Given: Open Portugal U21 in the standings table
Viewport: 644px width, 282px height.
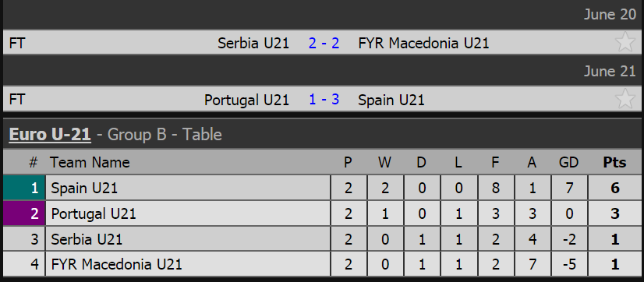Looking at the screenshot, I should (x=94, y=213).
